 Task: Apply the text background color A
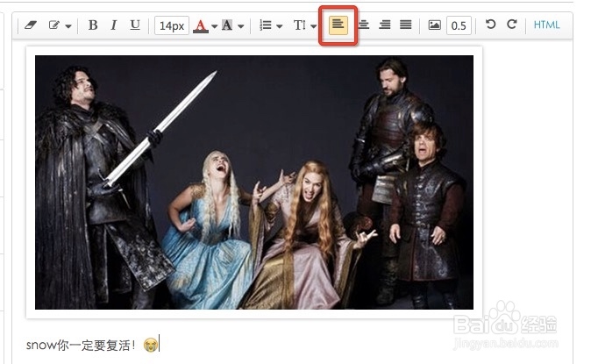[227, 25]
